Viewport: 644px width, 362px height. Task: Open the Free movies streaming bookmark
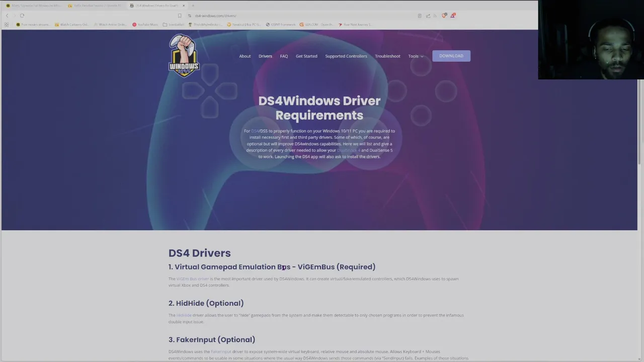[33, 24]
